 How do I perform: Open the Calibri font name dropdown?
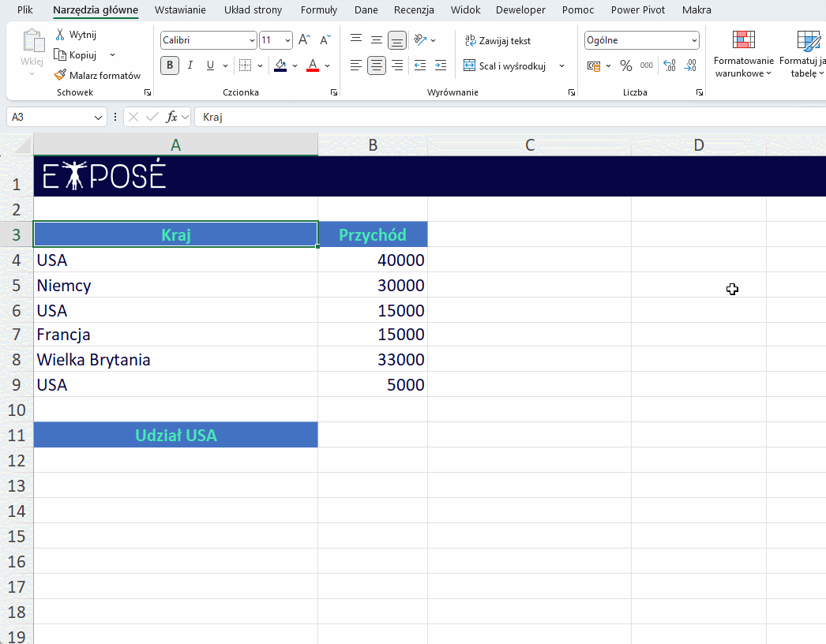tap(252, 40)
